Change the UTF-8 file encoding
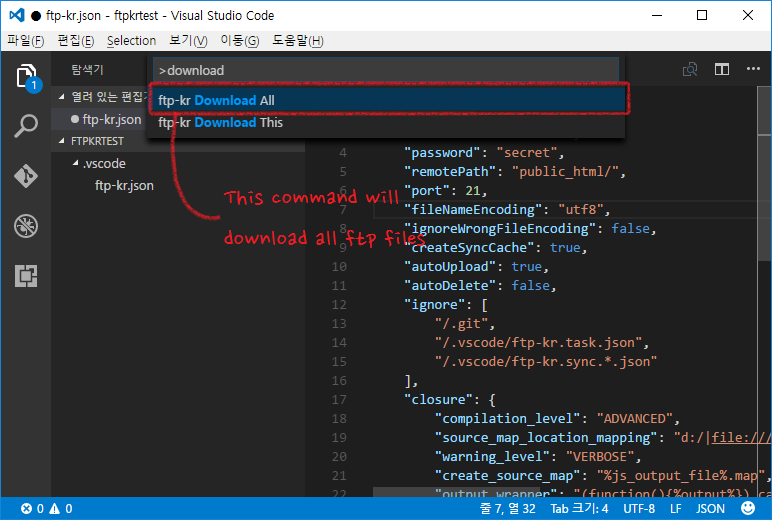The width and height of the screenshot is (772, 520). (639, 509)
